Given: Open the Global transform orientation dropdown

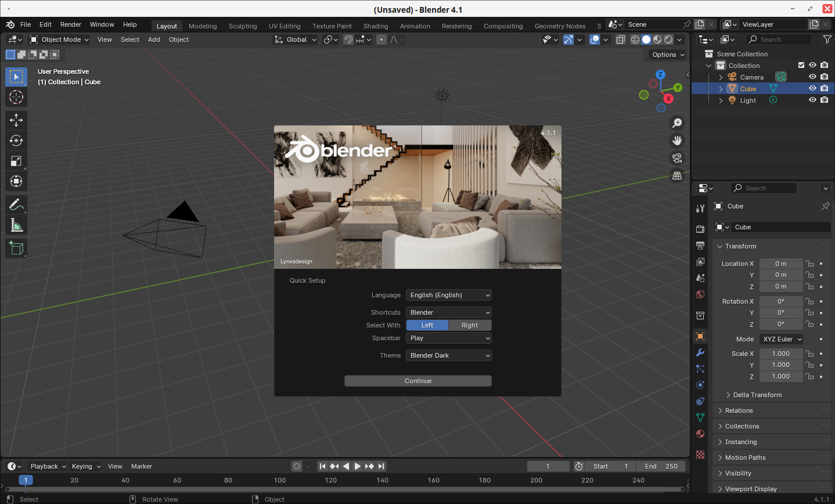Looking at the screenshot, I should coord(296,39).
